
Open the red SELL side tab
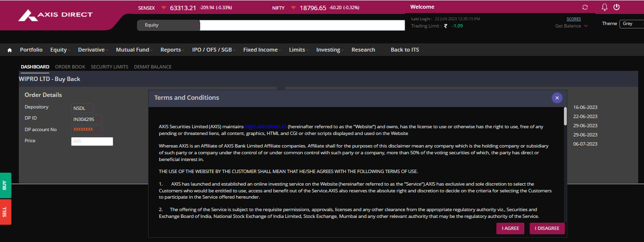pos(5,212)
